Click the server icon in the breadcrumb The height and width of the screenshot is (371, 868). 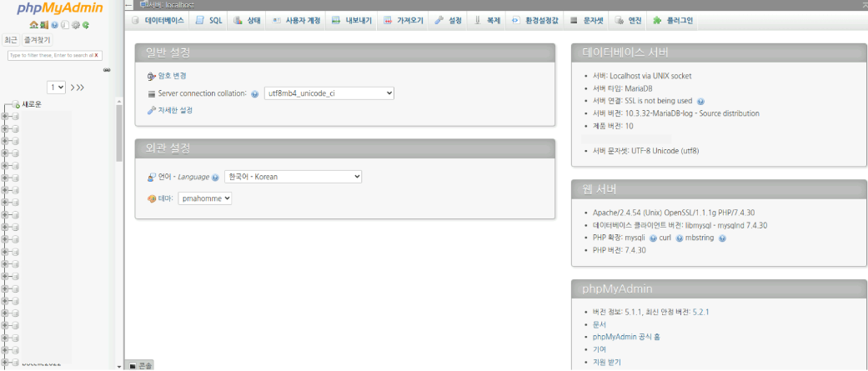[x=144, y=4]
